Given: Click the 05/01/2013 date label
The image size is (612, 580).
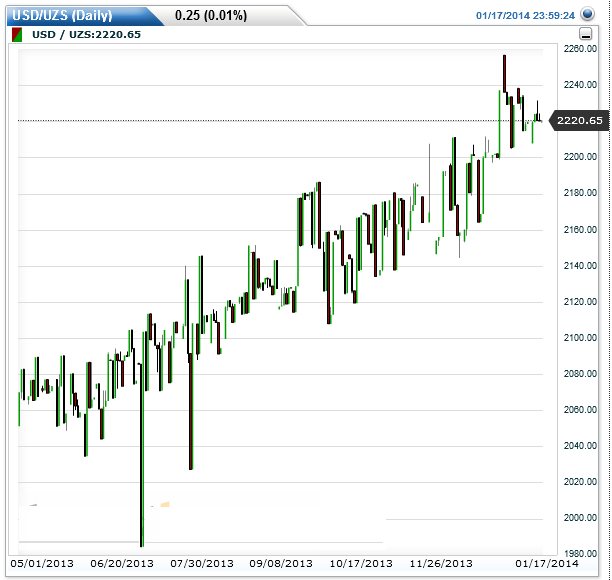Looking at the screenshot, I should (42, 564).
